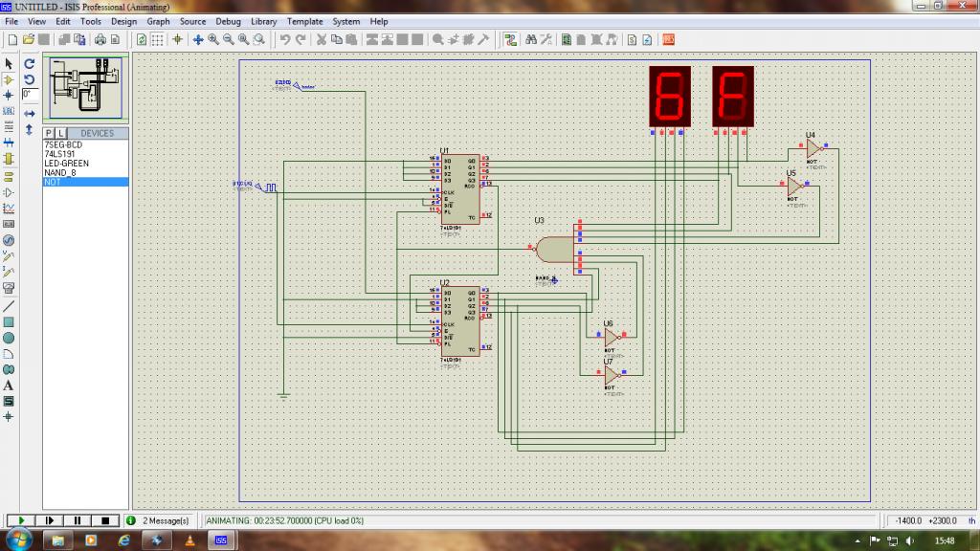This screenshot has width=980, height=551.
Task: Click the Selection arrow tool
Action: pyautogui.click(x=9, y=63)
